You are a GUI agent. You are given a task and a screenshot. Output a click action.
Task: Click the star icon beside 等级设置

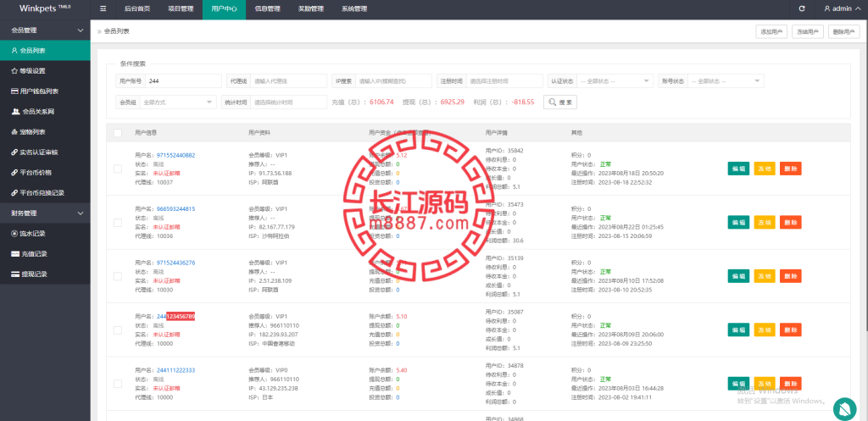14,71
